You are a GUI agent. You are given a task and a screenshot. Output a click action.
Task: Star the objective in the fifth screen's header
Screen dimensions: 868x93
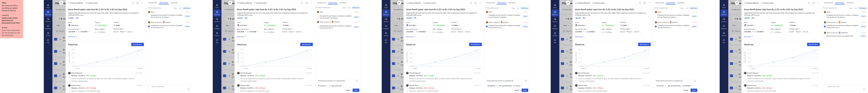(814, 3)
